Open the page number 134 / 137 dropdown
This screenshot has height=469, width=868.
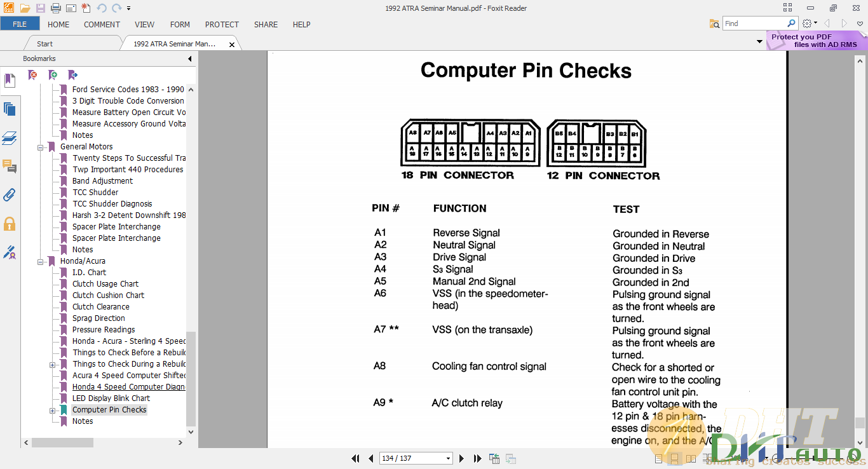coord(448,458)
